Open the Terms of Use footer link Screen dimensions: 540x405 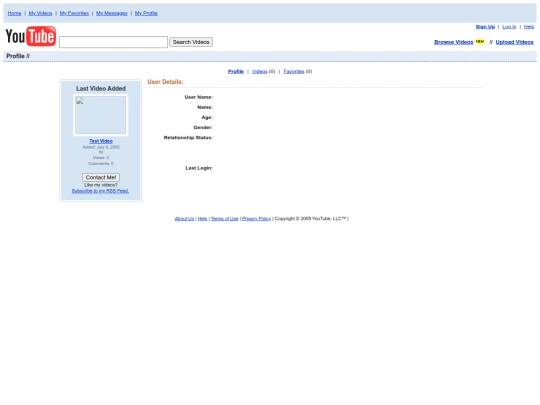(x=225, y=219)
